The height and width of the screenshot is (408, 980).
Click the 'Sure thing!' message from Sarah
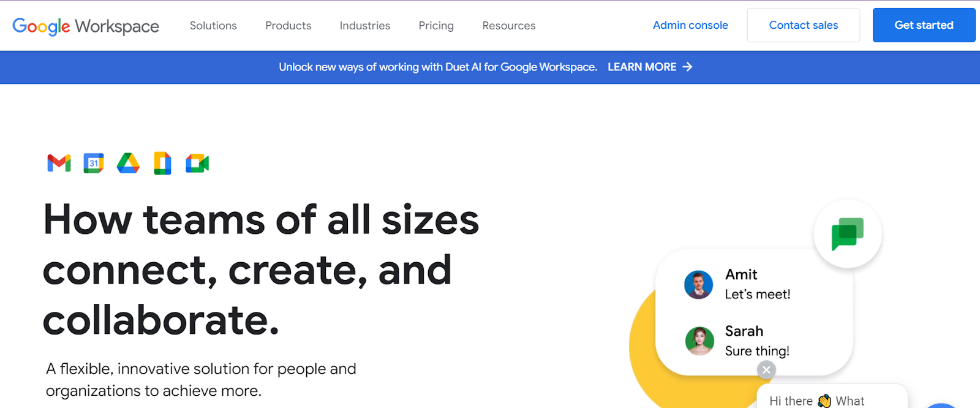[x=757, y=351]
